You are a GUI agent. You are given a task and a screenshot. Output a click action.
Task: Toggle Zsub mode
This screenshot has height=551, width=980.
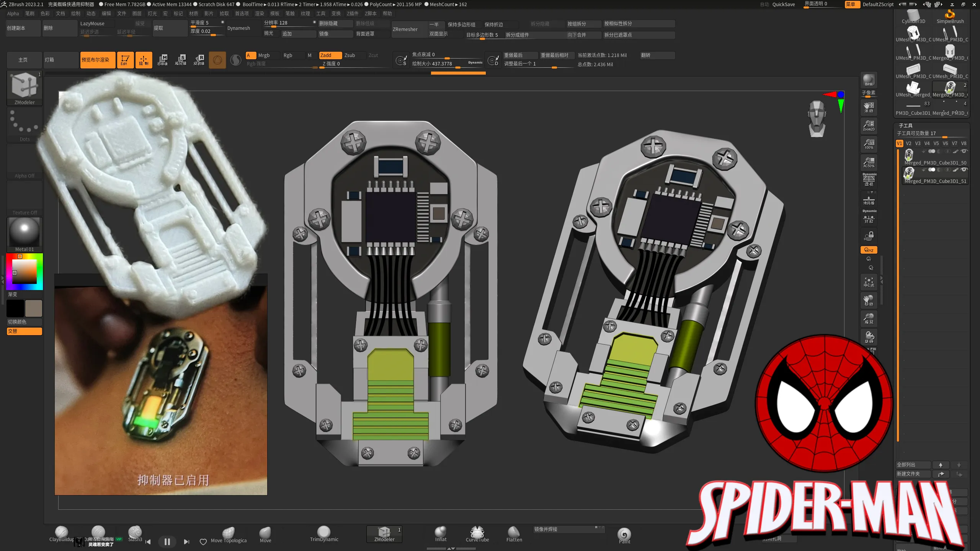(x=354, y=55)
